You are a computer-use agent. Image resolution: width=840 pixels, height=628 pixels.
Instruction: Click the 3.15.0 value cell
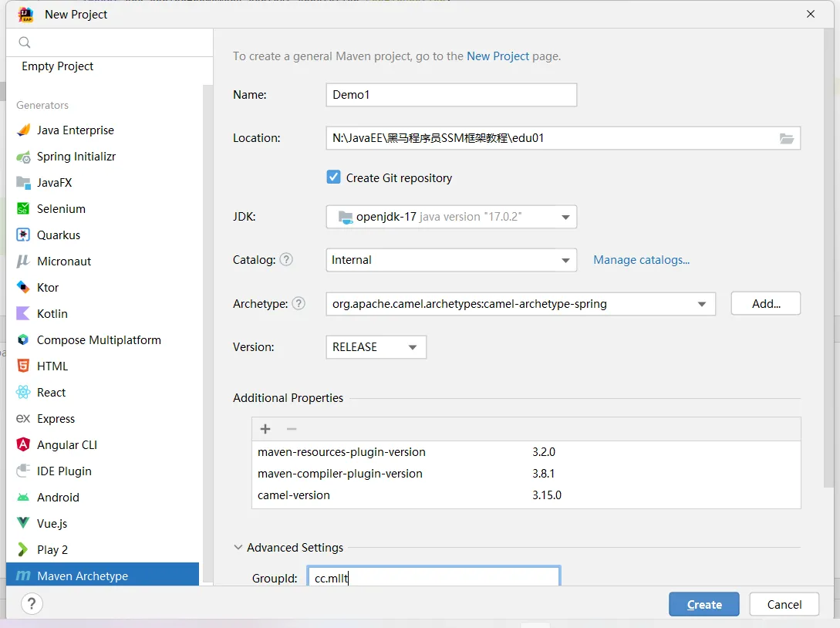point(546,495)
